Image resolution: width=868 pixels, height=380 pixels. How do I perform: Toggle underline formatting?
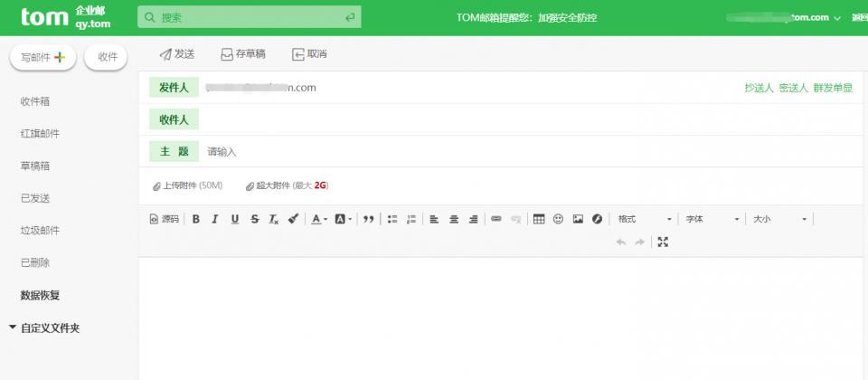click(235, 219)
